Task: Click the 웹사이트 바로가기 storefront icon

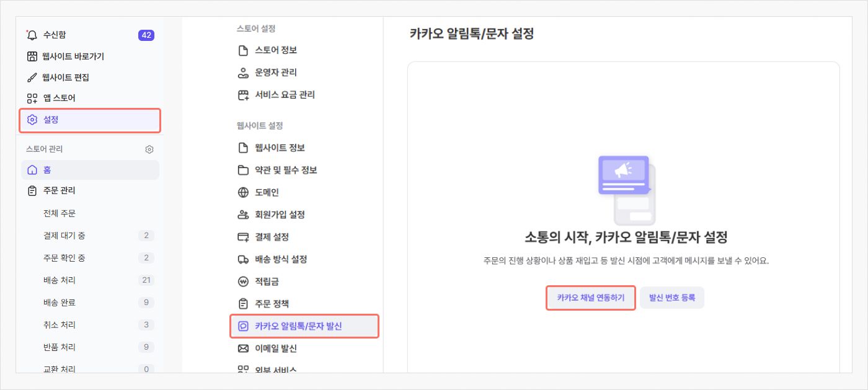Action: pyautogui.click(x=32, y=56)
